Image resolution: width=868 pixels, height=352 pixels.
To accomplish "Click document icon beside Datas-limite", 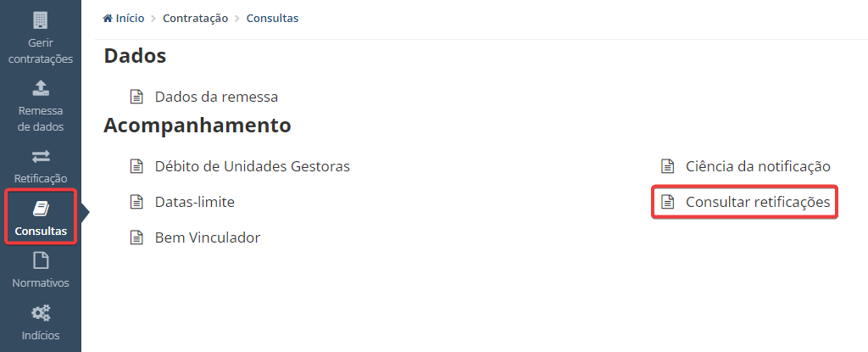I will (x=136, y=202).
